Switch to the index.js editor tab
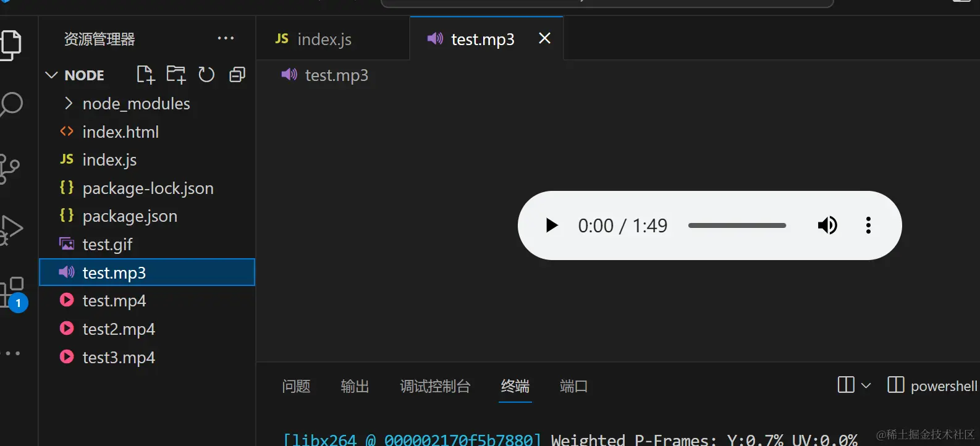Image resolution: width=980 pixels, height=446 pixels. [x=324, y=39]
